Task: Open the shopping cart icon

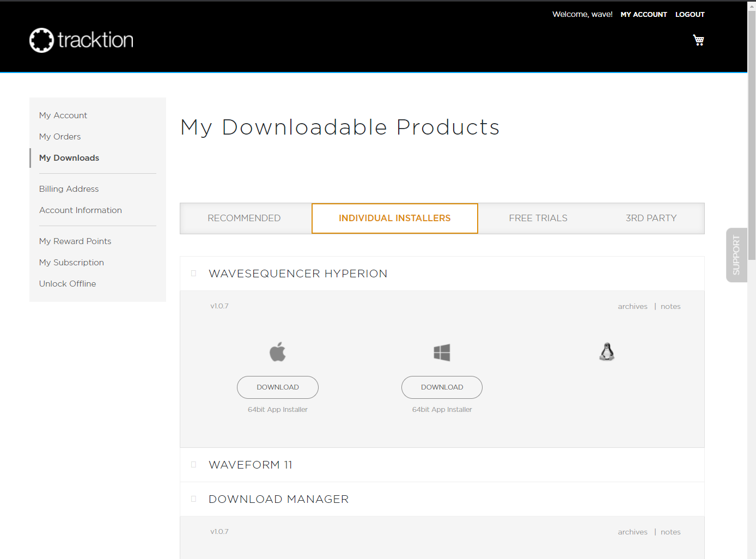Action: pyautogui.click(x=698, y=40)
